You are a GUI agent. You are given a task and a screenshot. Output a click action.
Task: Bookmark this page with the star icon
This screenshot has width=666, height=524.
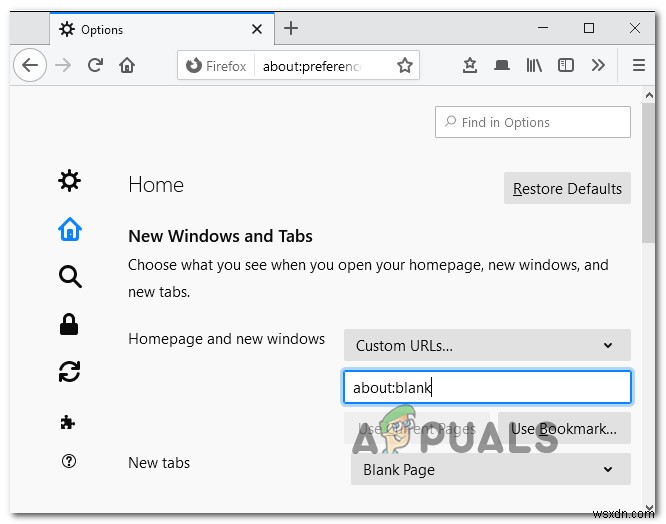pos(405,65)
